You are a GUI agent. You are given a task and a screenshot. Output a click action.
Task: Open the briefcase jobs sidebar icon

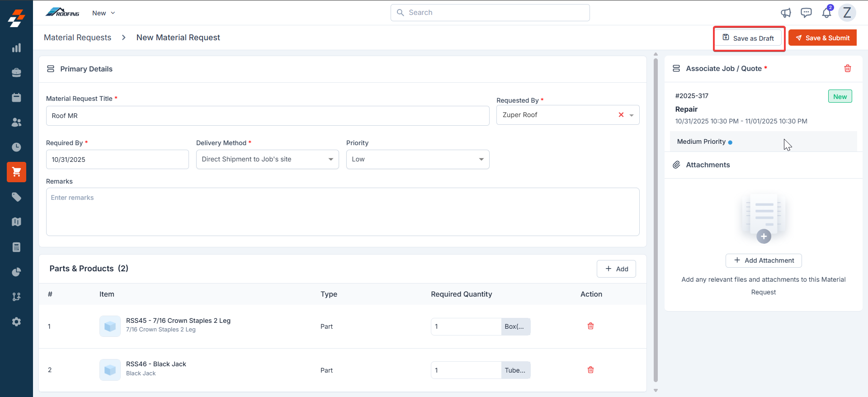[16, 73]
